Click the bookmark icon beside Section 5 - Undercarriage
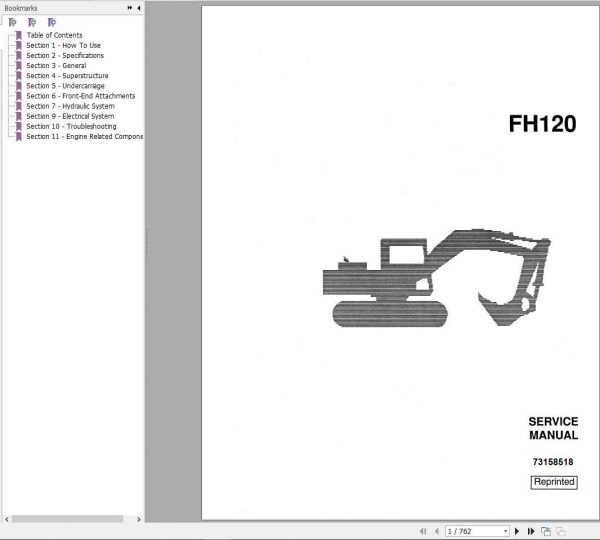 (x=19, y=86)
